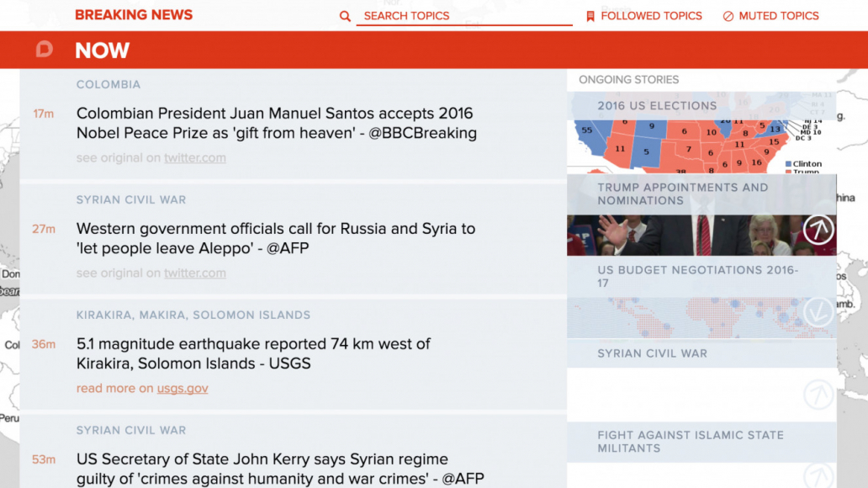Click the US electoral map thumbnail
The image size is (868, 488).
[x=701, y=146]
